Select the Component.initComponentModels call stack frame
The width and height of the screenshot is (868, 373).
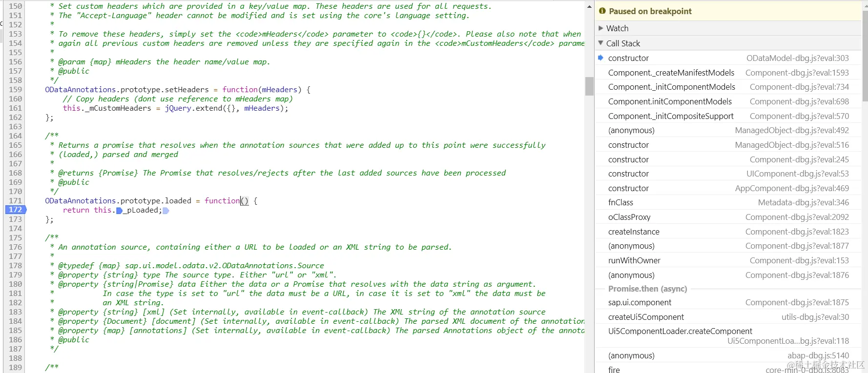(728, 101)
